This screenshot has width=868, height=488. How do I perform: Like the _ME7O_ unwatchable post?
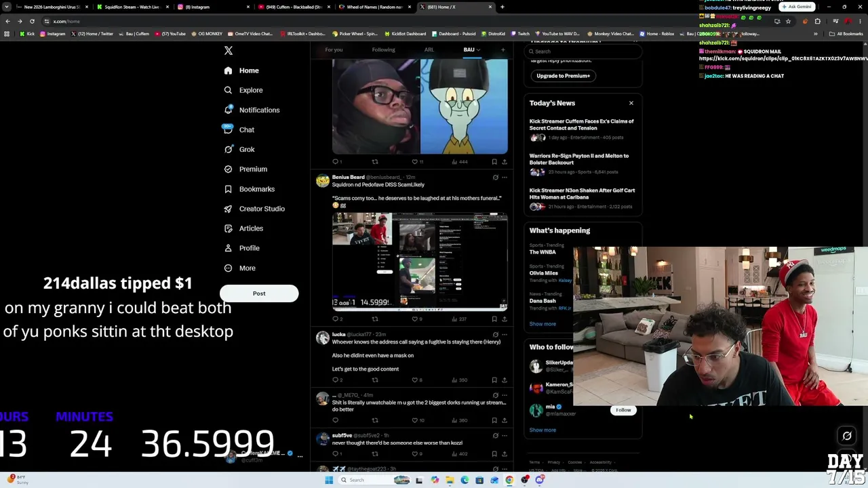point(415,420)
